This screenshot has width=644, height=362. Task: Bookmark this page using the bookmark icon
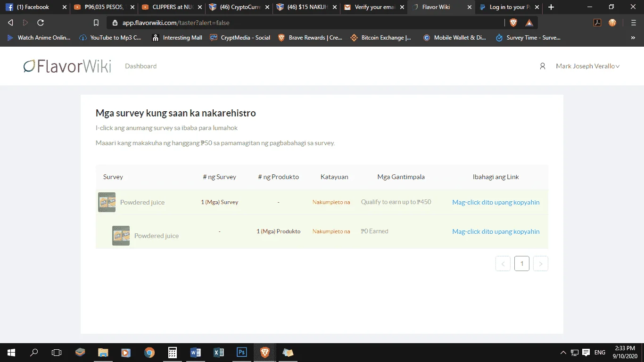(x=96, y=23)
